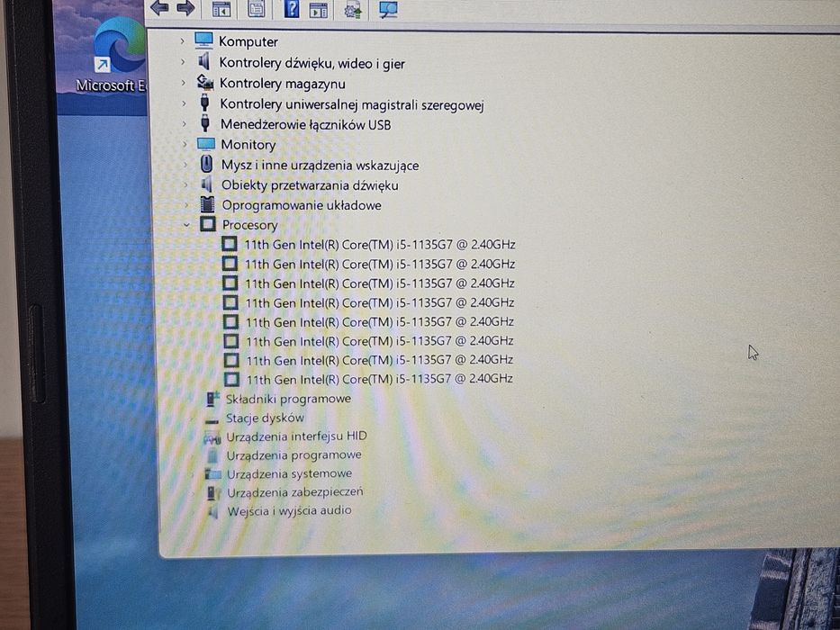This screenshot has height=630, width=840.
Task: Click the scan for hardware changes monitor icon
Action: pyautogui.click(x=388, y=9)
